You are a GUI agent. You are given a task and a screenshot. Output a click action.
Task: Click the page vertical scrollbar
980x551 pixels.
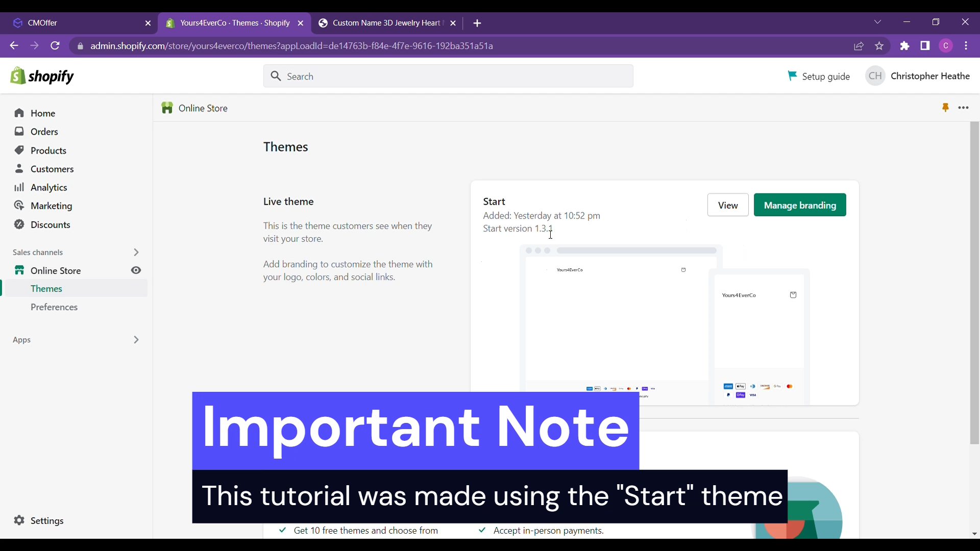[974, 283]
